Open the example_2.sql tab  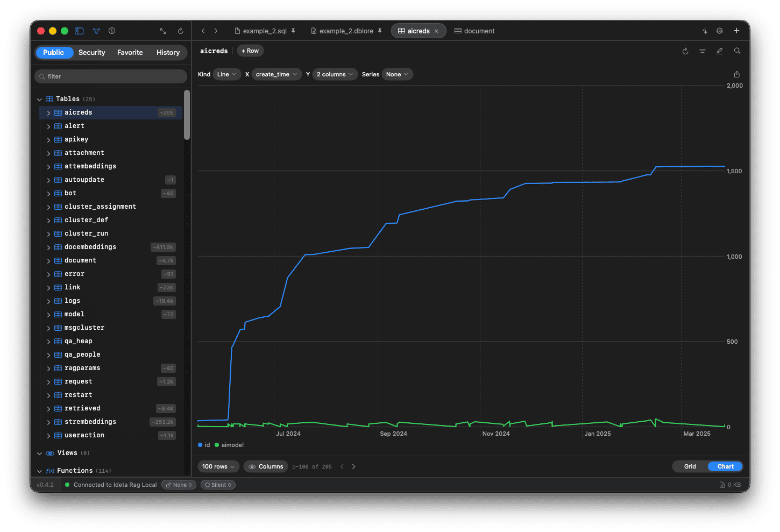pos(265,31)
